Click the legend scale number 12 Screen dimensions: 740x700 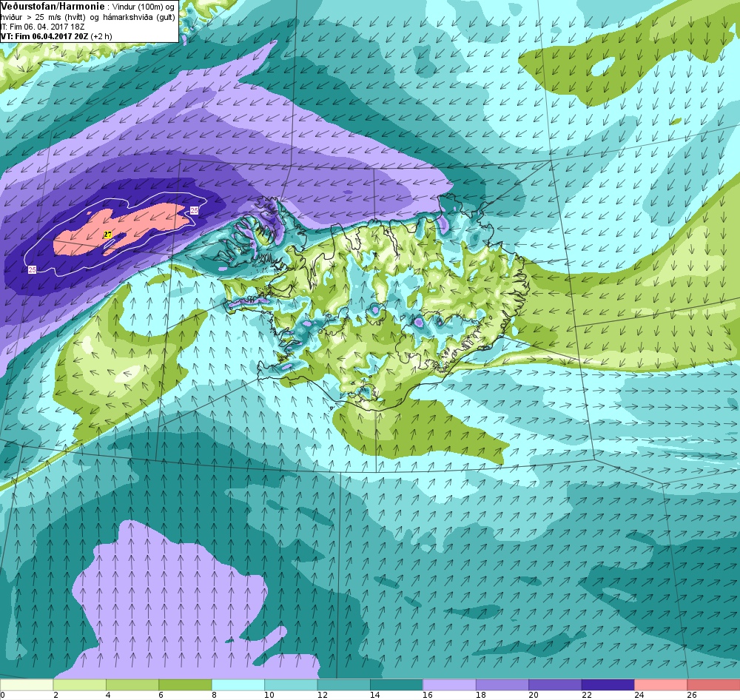click(322, 695)
